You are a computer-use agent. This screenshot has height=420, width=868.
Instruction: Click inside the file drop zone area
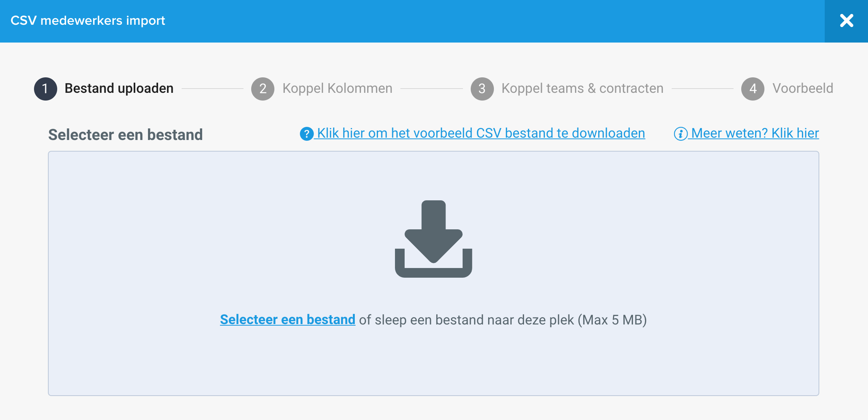[434, 360]
